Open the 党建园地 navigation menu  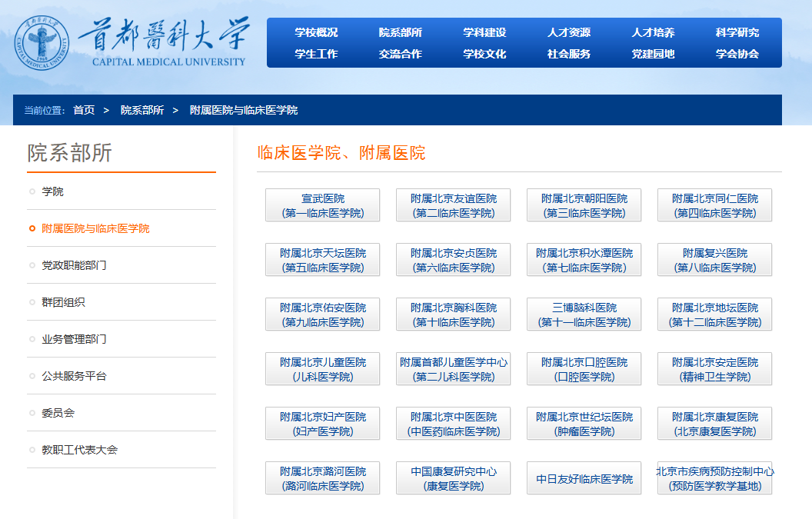pyautogui.click(x=652, y=54)
